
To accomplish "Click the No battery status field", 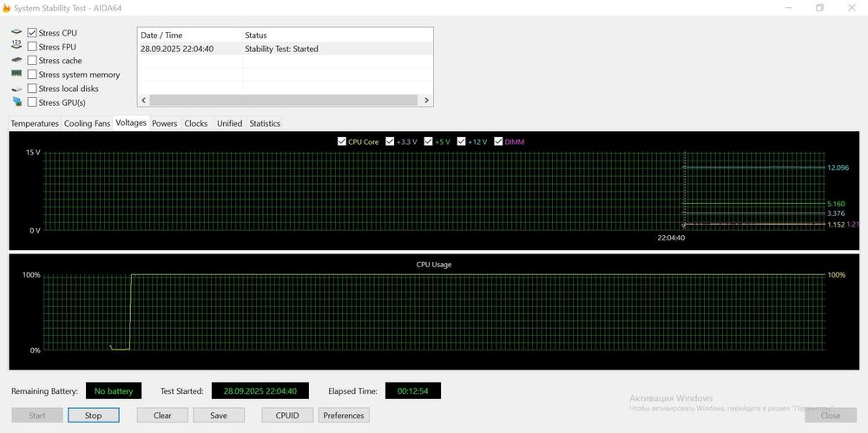I will (x=114, y=391).
